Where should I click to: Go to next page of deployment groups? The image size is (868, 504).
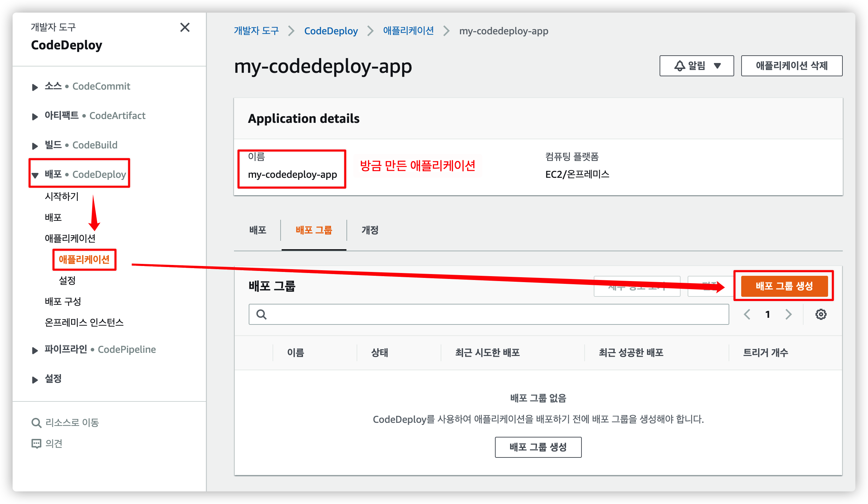pyautogui.click(x=788, y=314)
